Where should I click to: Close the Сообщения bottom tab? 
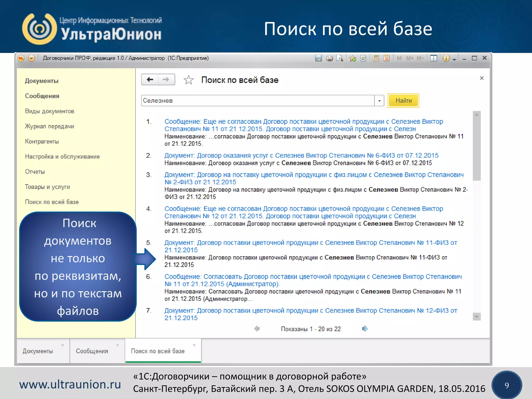(x=117, y=345)
